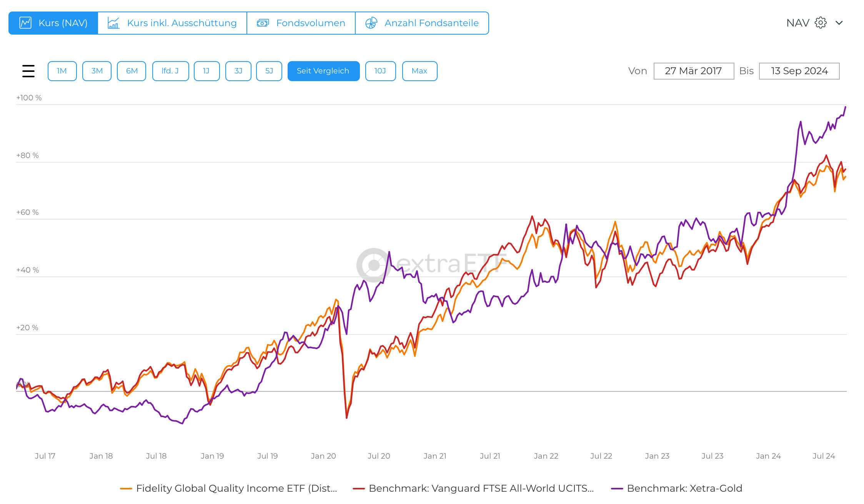Click the red Vanguard legend line marker
864x504 pixels.
click(358, 489)
